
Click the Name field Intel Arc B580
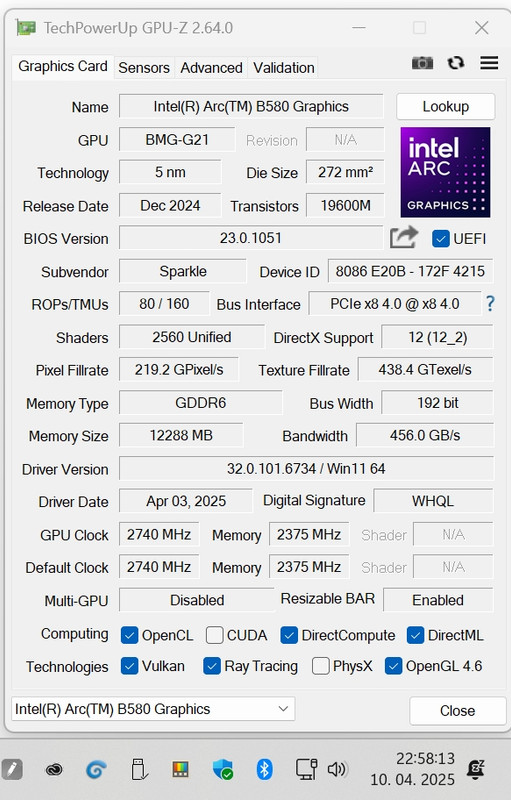[x=251, y=107]
